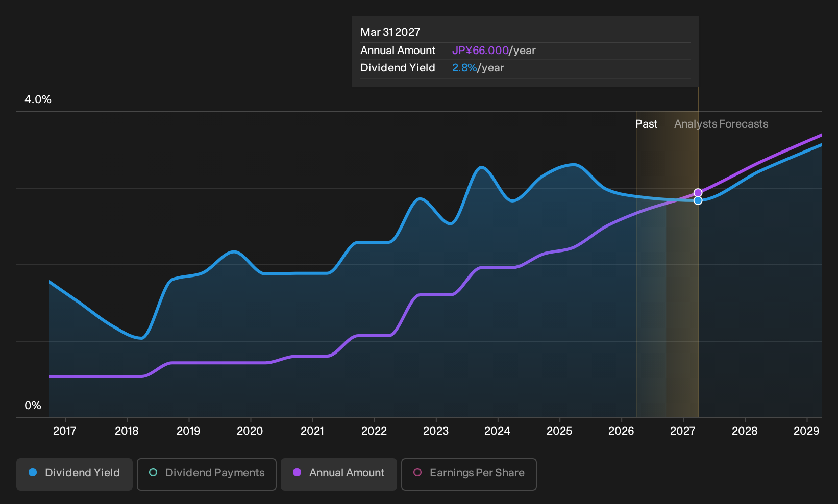Click the Analysts Forecasts label
This screenshot has height=504, width=838.
coord(721,124)
